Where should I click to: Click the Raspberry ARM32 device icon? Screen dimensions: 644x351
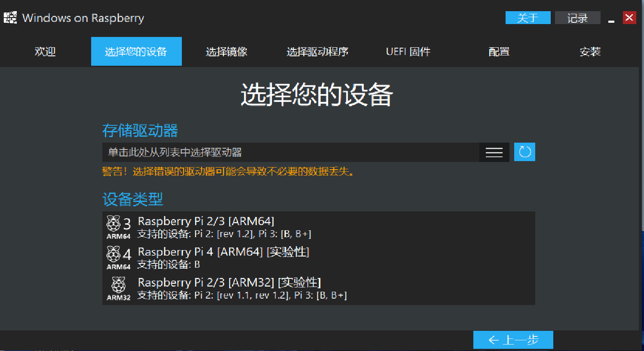pos(119,289)
